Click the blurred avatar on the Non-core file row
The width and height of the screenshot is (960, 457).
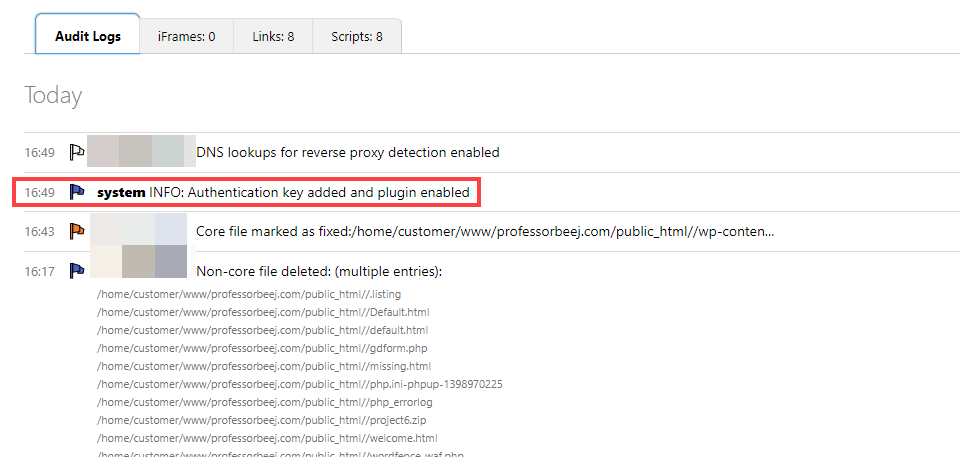tap(138, 262)
